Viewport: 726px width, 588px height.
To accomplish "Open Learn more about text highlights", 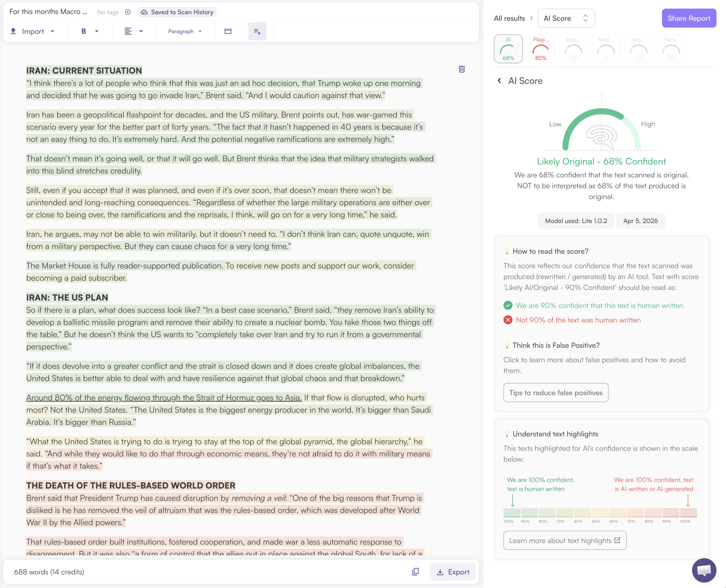I will pyautogui.click(x=564, y=540).
